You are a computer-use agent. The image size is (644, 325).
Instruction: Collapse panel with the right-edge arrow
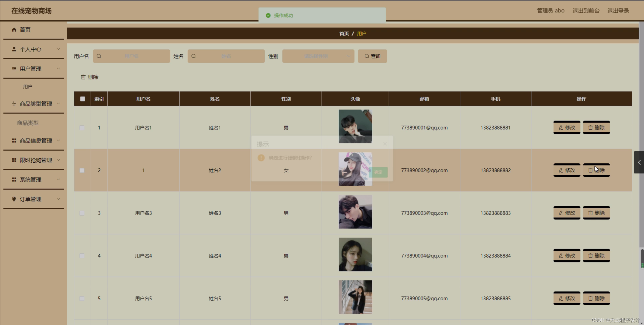639,162
